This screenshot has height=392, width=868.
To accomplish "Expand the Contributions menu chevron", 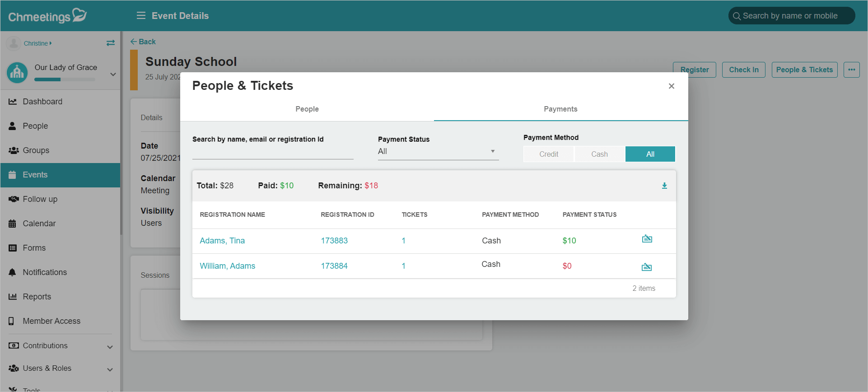I will click(x=110, y=347).
